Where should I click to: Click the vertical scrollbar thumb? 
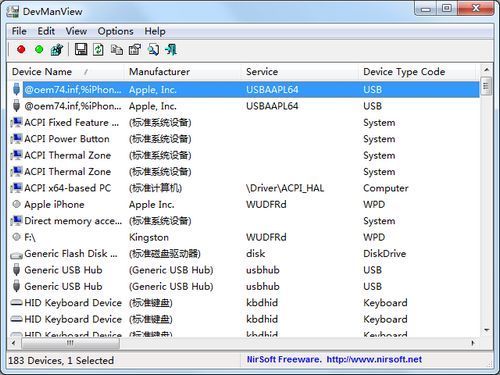[486, 86]
